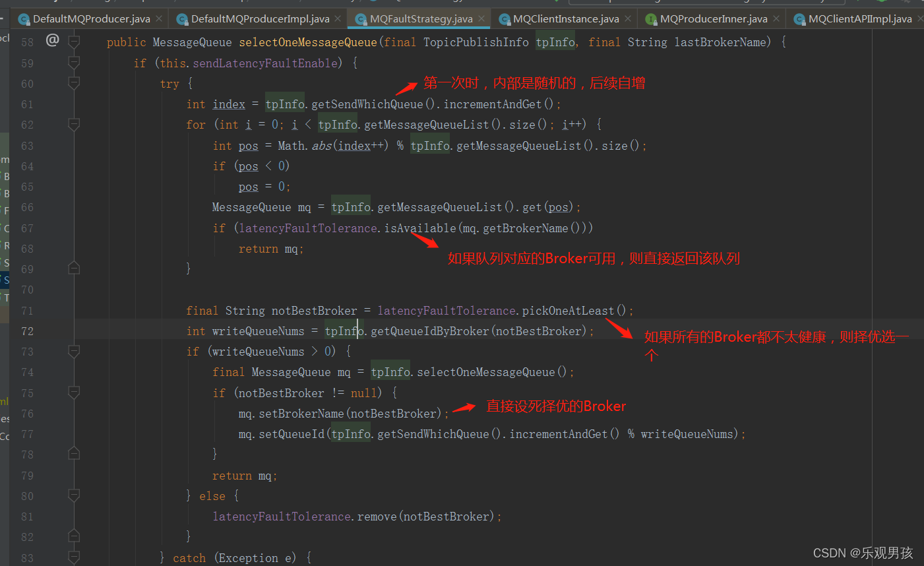Click line number 81 in the gutter
The height and width of the screenshot is (566, 924).
27,517
